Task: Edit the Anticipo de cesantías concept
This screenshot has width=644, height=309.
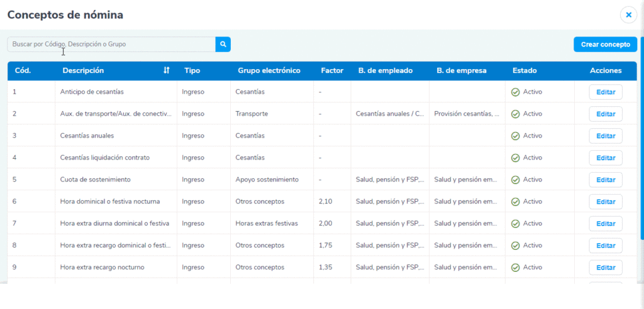Action: point(605,92)
